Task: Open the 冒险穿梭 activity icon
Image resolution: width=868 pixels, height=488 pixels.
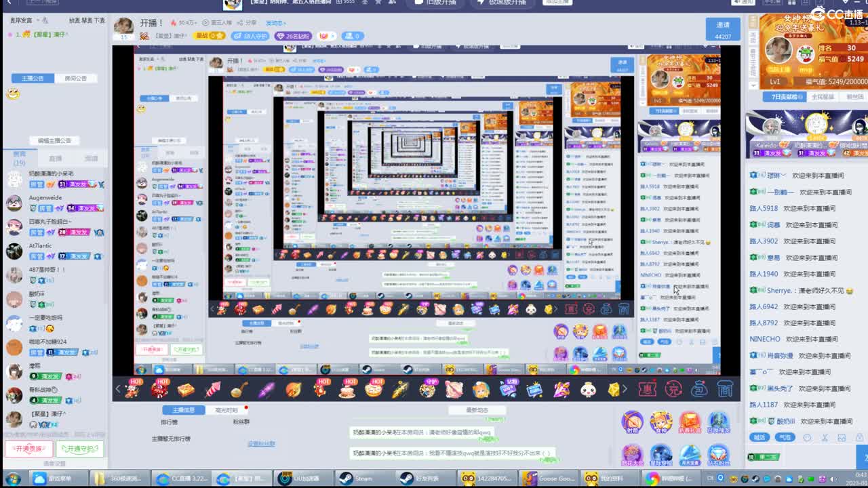Action: [661, 456]
